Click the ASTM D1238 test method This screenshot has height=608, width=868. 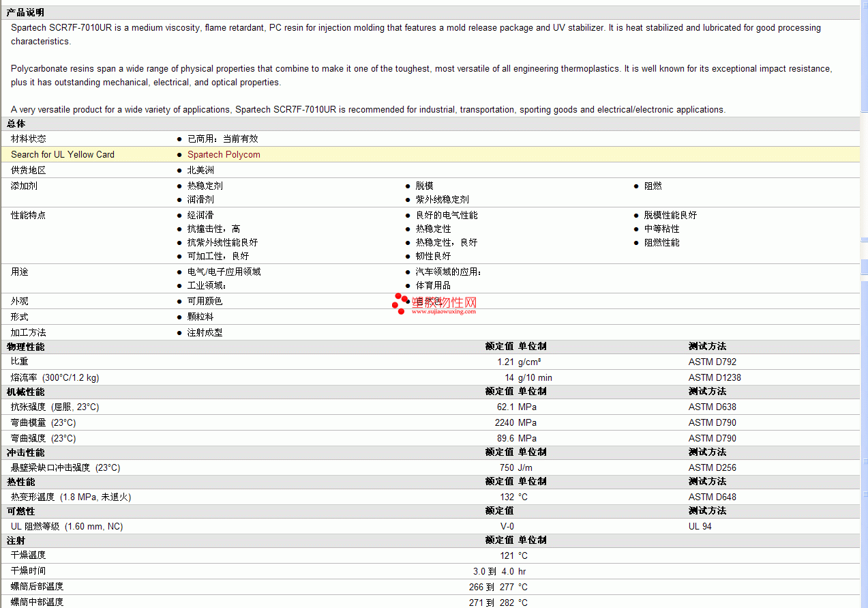pos(715,377)
